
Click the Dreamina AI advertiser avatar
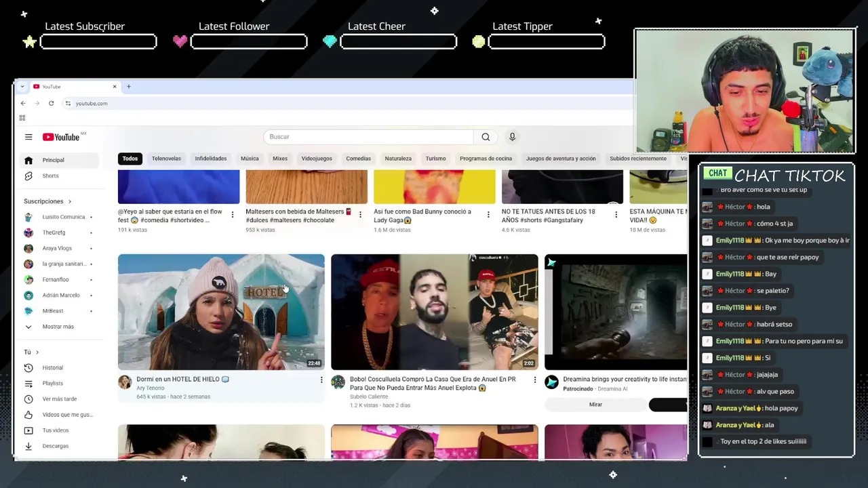[551, 382]
